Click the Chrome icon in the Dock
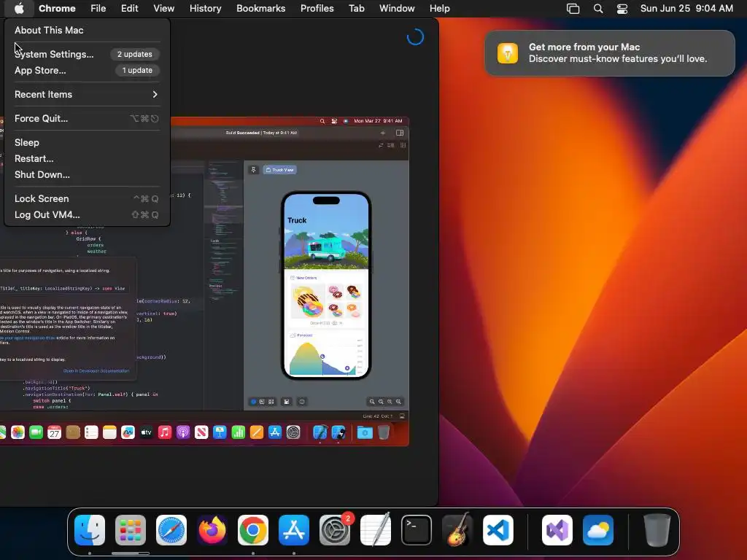 (253, 530)
